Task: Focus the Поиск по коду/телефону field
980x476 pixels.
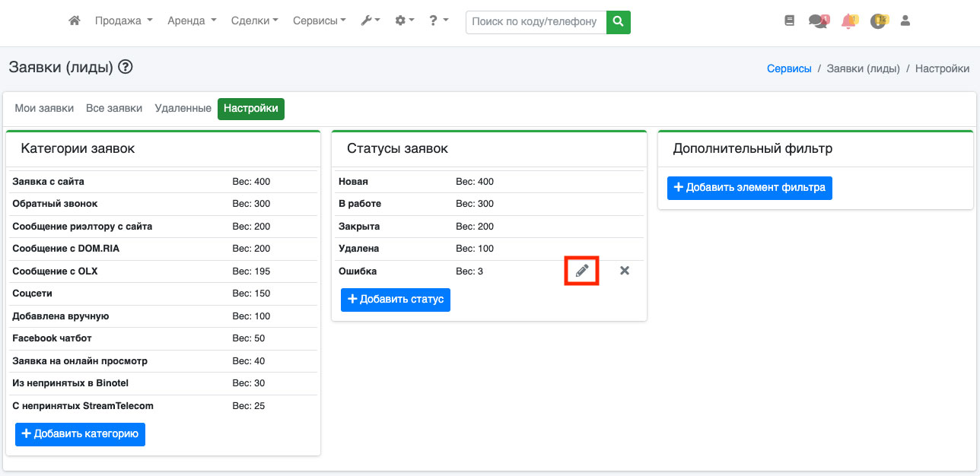Action: click(x=536, y=21)
